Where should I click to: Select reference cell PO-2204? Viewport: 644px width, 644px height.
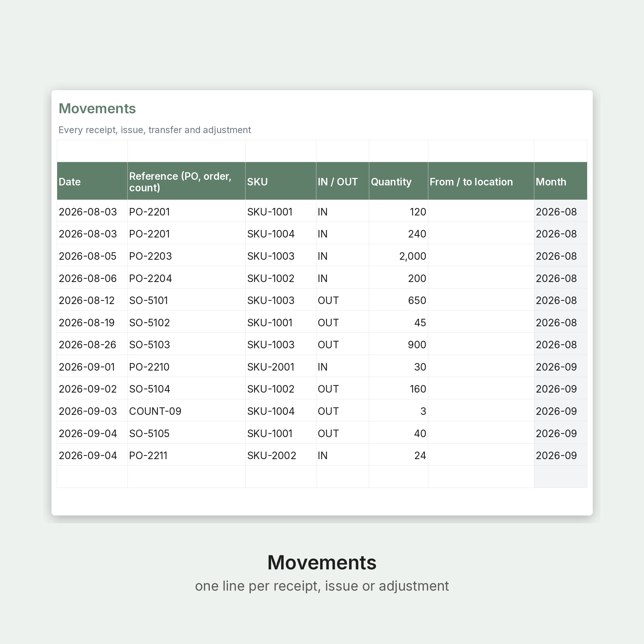pyautogui.click(x=186, y=277)
